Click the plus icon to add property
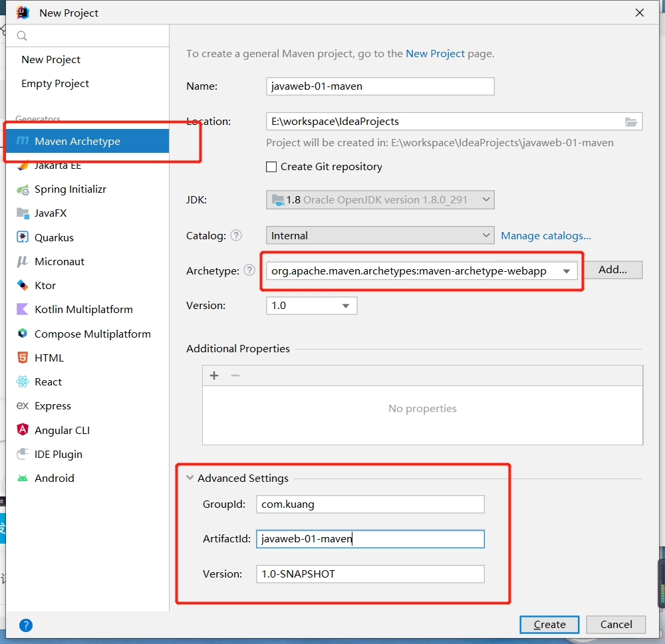Viewport: 665px width, 644px height. 214,376
